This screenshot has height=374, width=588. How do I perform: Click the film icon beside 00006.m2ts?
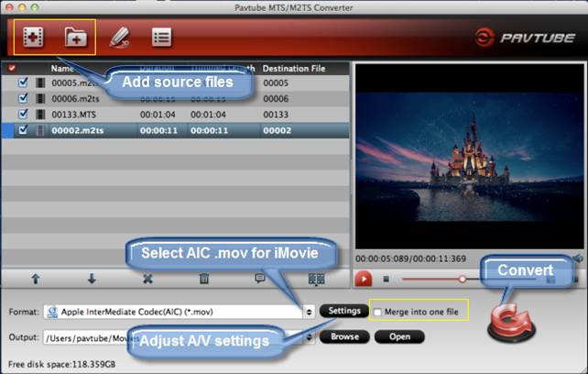tap(40, 99)
